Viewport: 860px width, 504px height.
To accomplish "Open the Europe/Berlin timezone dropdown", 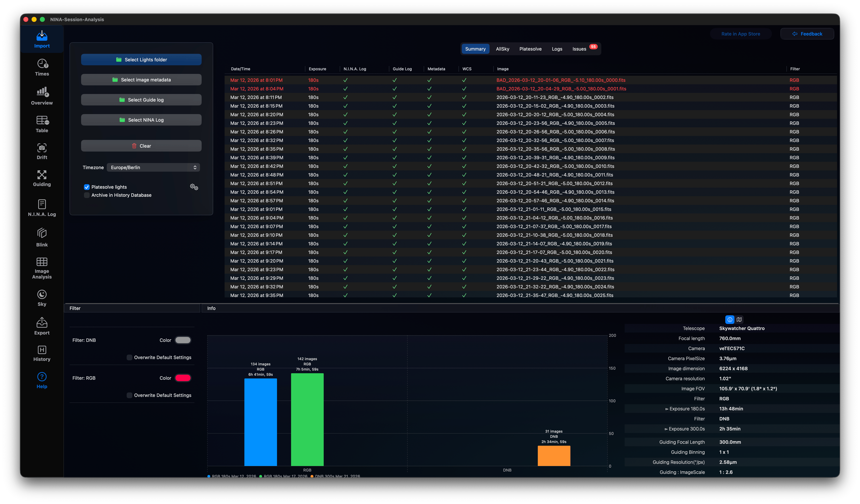I will pyautogui.click(x=153, y=168).
